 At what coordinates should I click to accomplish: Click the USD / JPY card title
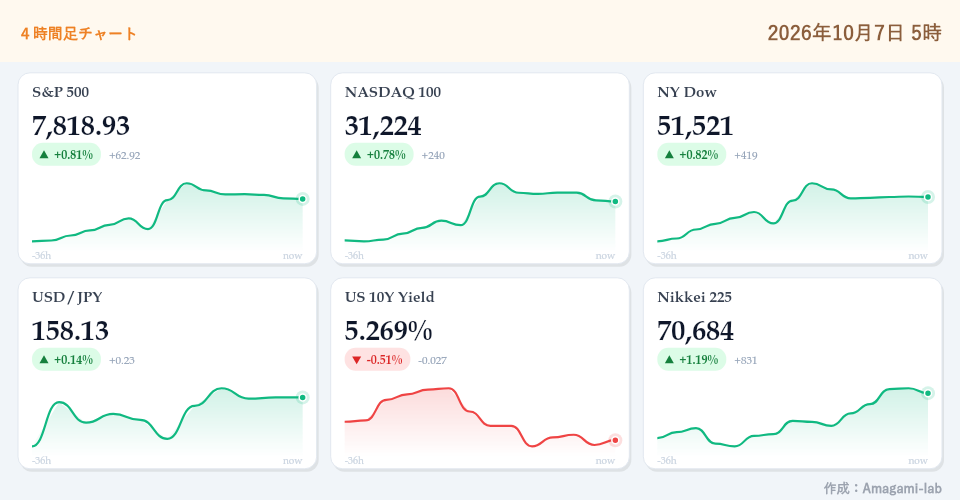point(67,297)
